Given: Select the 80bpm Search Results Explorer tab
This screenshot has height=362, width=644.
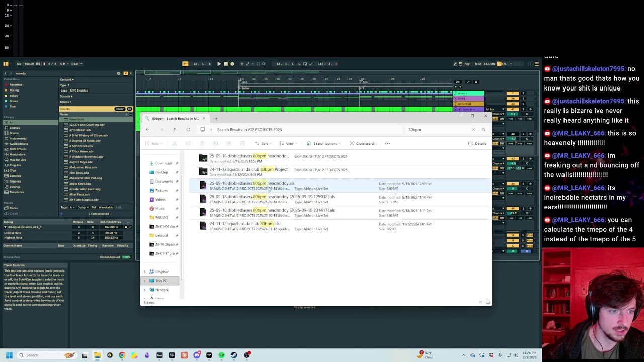Looking at the screenshot, I should tap(176, 119).
